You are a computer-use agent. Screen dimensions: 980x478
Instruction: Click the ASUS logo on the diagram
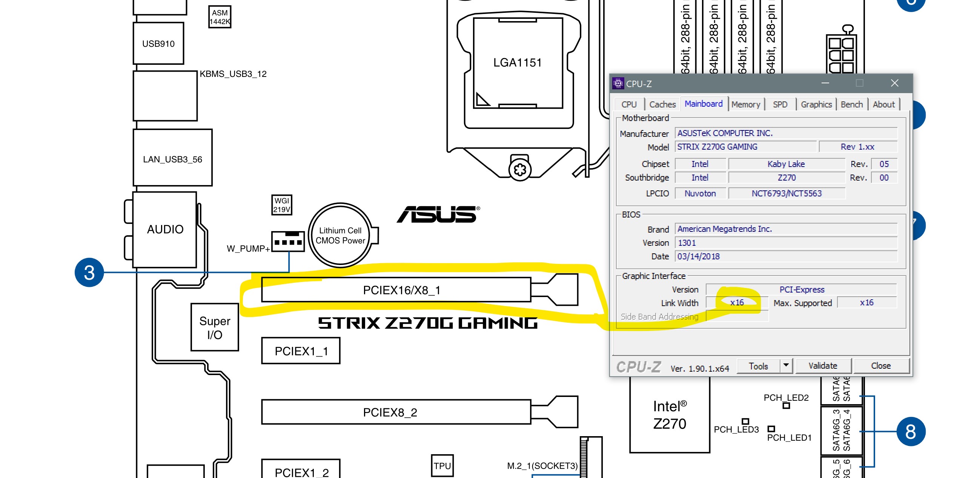click(x=438, y=214)
